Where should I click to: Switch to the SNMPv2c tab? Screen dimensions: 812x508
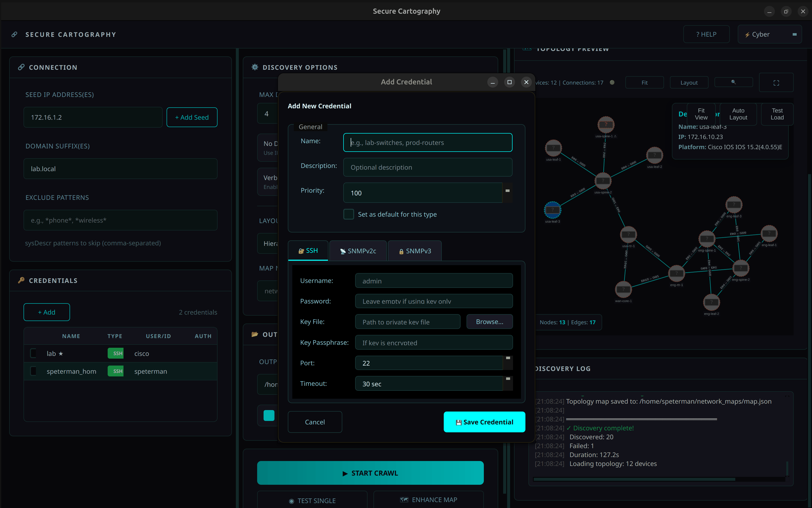click(358, 251)
